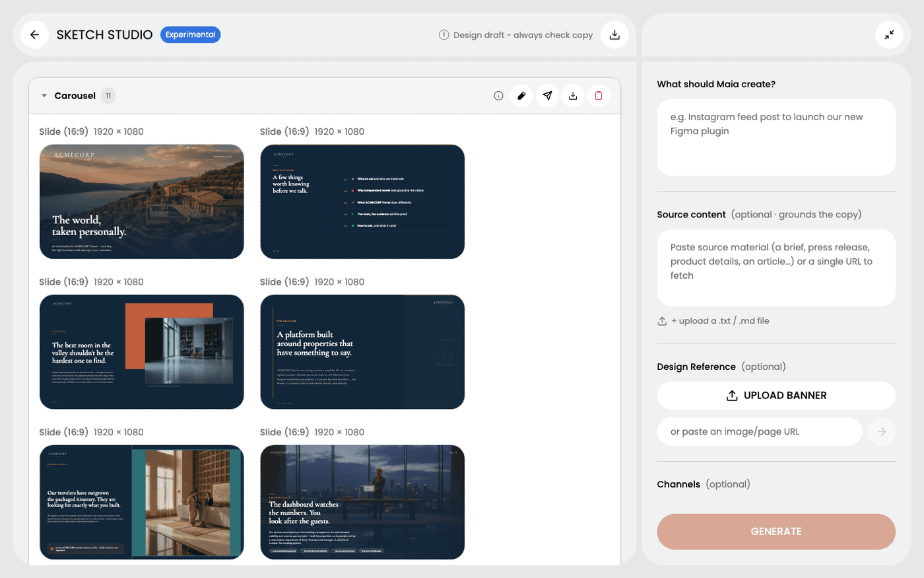Select the A platform built around properties slide
This screenshot has height=578, width=924.
click(362, 352)
